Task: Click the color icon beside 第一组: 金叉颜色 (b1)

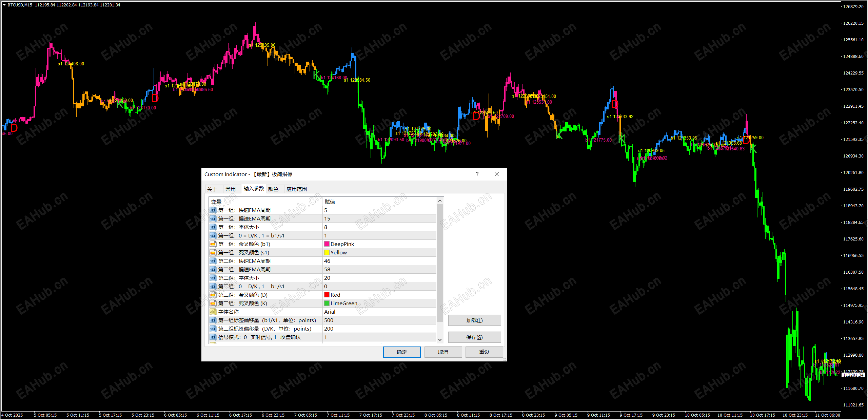Action: [213, 244]
